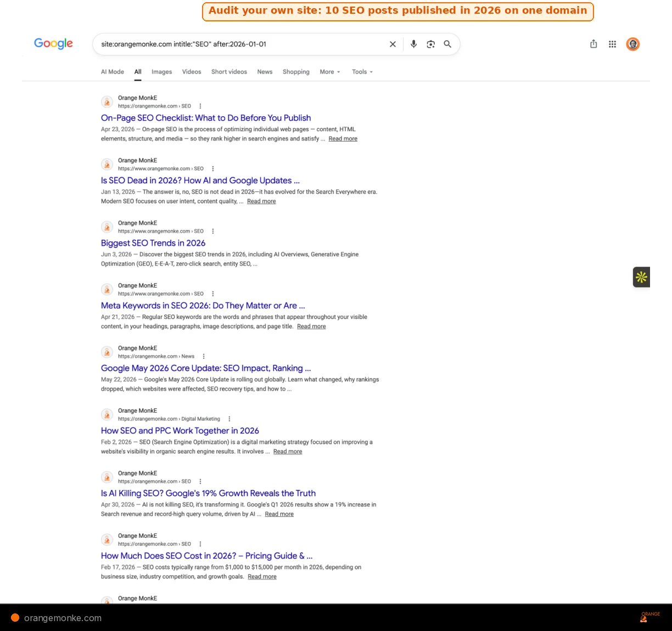
Task: Click favicon of Meta Keywords in SEO result
Action: point(107,290)
